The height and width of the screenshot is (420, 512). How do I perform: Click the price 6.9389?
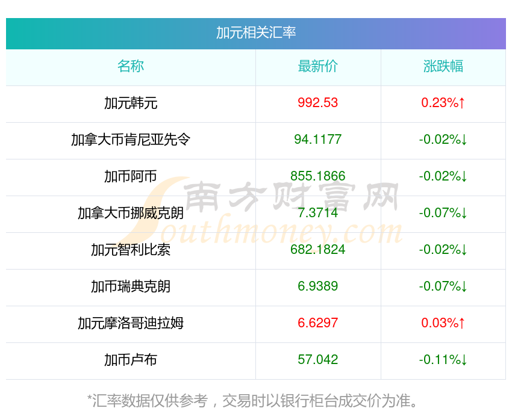click(x=317, y=286)
